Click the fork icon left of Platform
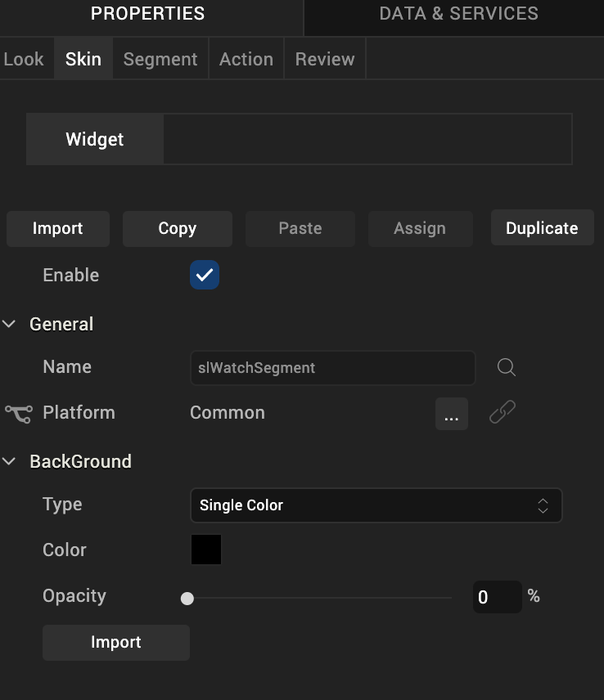The image size is (604, 700). [x=18, y=413]
